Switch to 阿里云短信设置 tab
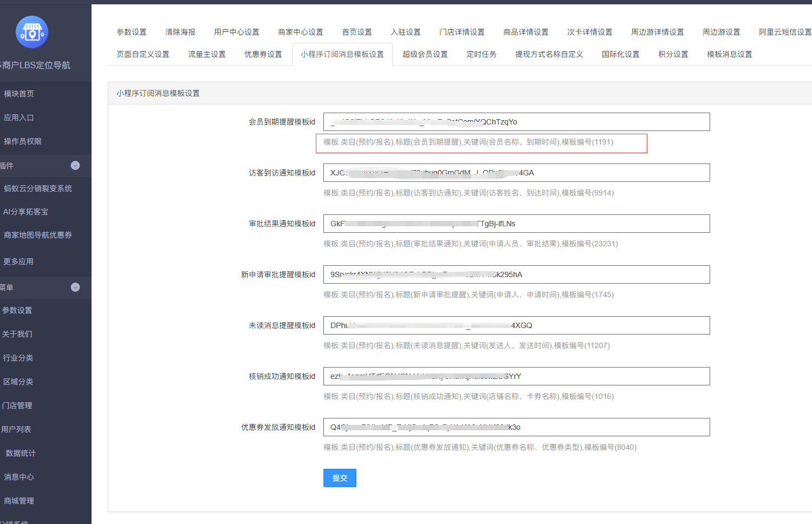812x524 pixels. [x=785, y=32]
